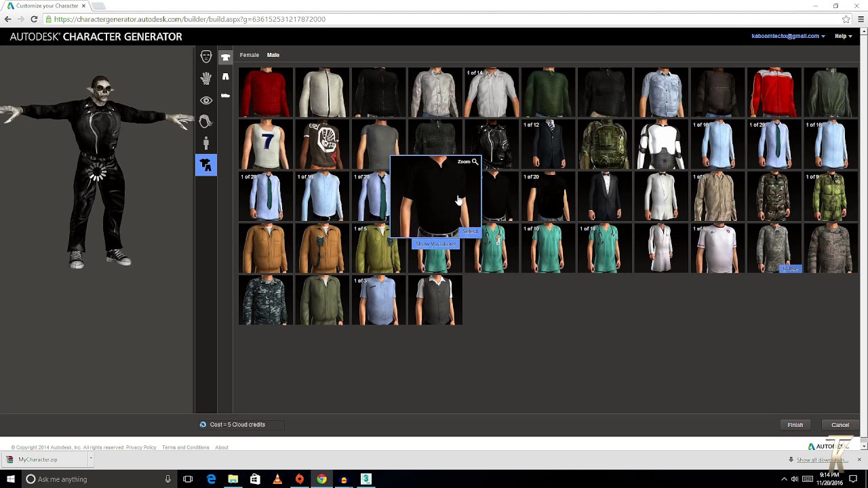Reload the Character Generator page
Screen dimensions: 868x488
tap(34, 19)
